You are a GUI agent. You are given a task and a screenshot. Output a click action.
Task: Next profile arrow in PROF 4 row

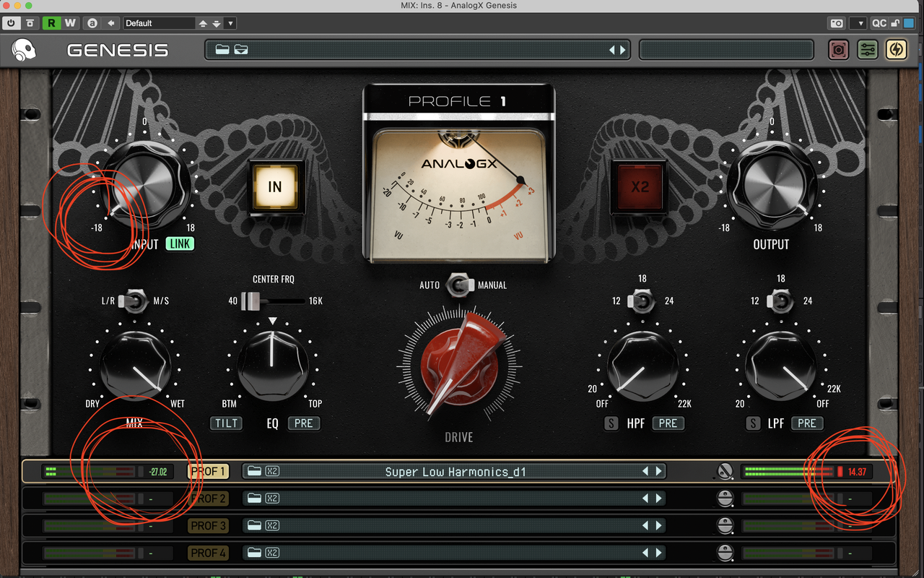(658, 553)
